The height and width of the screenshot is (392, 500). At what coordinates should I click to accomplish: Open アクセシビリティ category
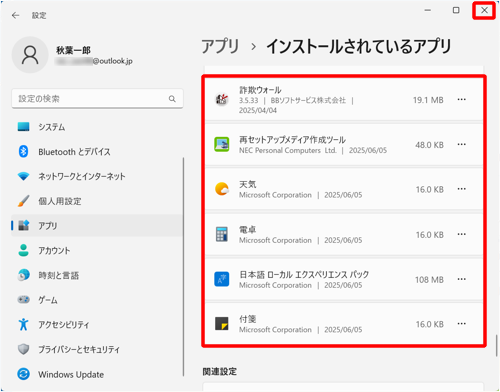coord(97,325)
